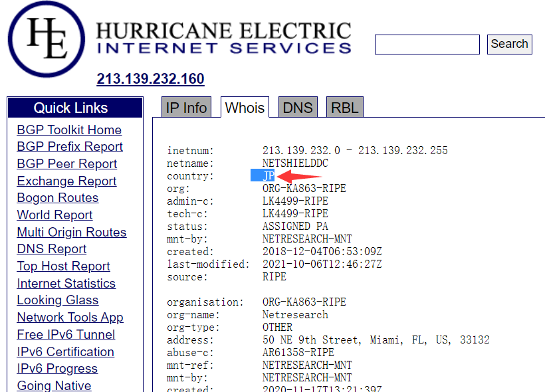
Task: Select the Whois tab
Action: [x=245, y=108]
